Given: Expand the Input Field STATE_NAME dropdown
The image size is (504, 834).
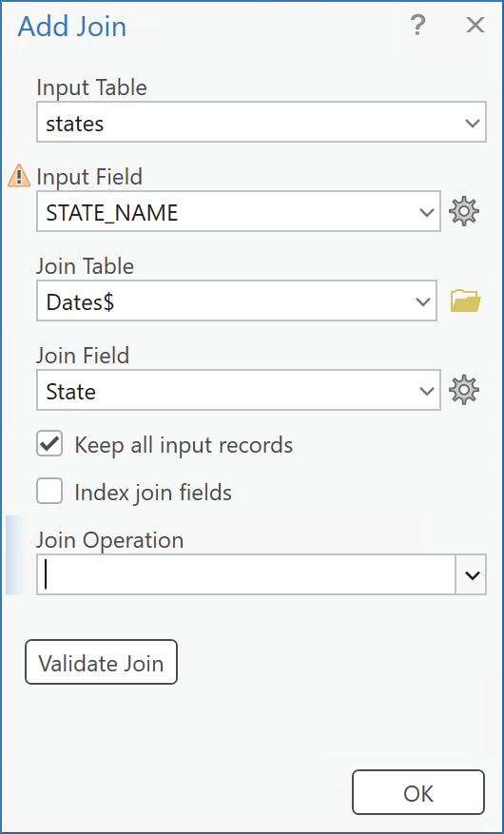Looking at the screenshot, I should 426,212.
